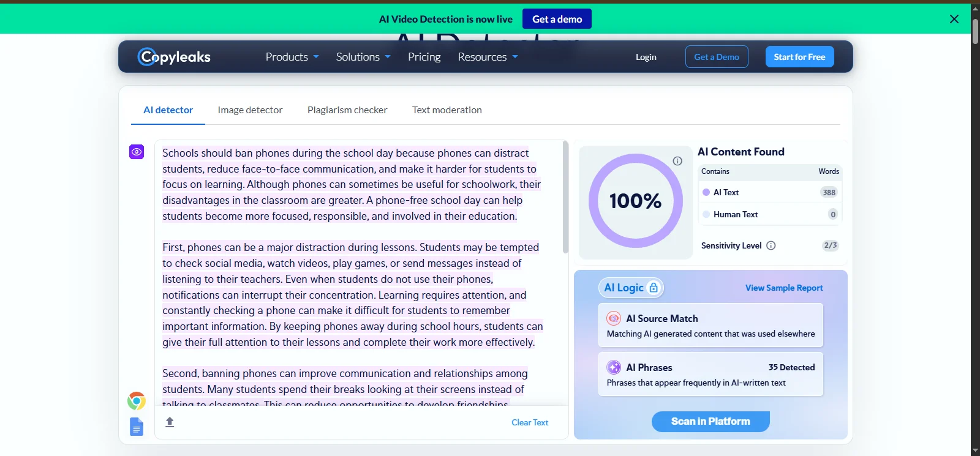The height and width of the screenshot is (456, 980).
Task: Click the Login link
Action: click(x=646, y=57)
